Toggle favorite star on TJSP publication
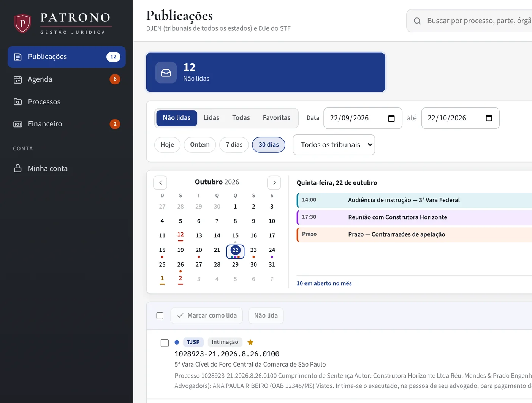 [250, 342]
